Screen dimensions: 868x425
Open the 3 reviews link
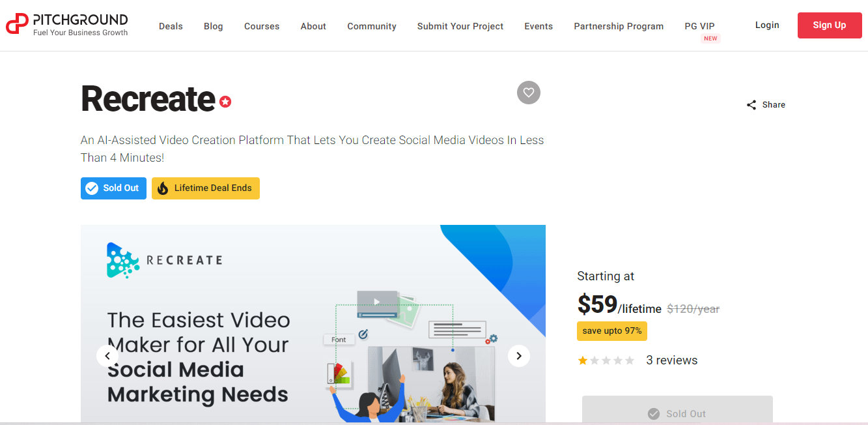tap(671, 360)
